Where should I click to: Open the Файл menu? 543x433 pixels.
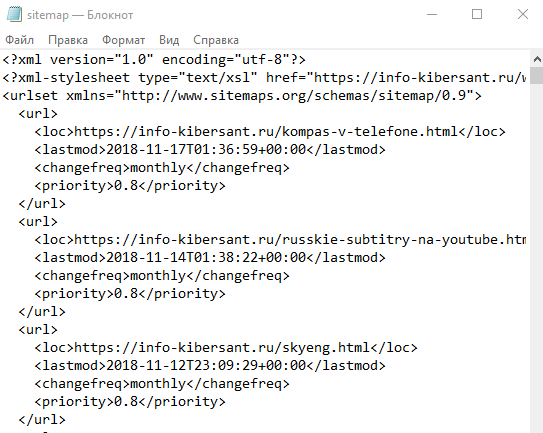point(19,40)
